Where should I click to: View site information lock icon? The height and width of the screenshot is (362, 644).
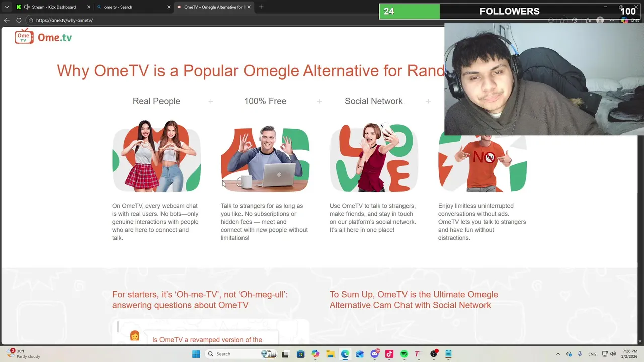pos(31,20)
